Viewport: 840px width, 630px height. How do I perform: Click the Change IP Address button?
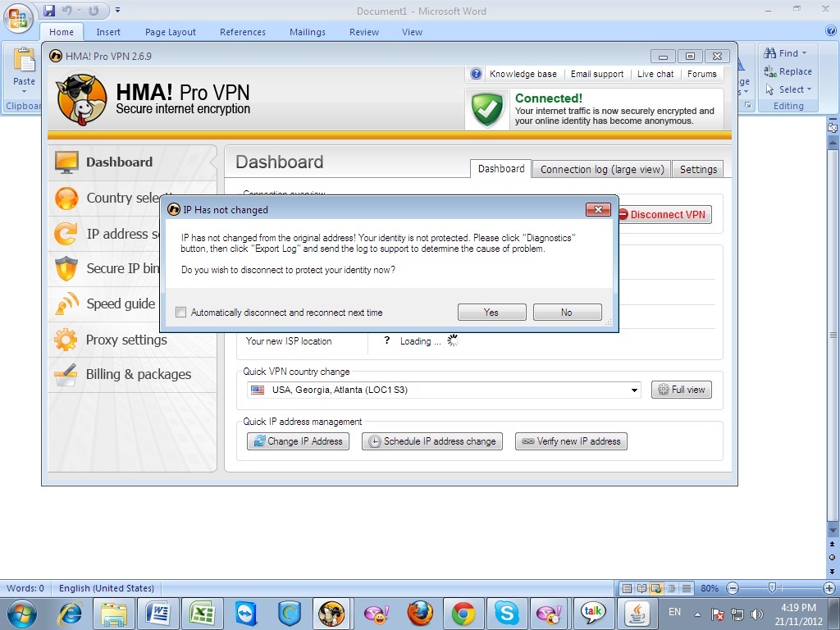[x=298, y=441]
